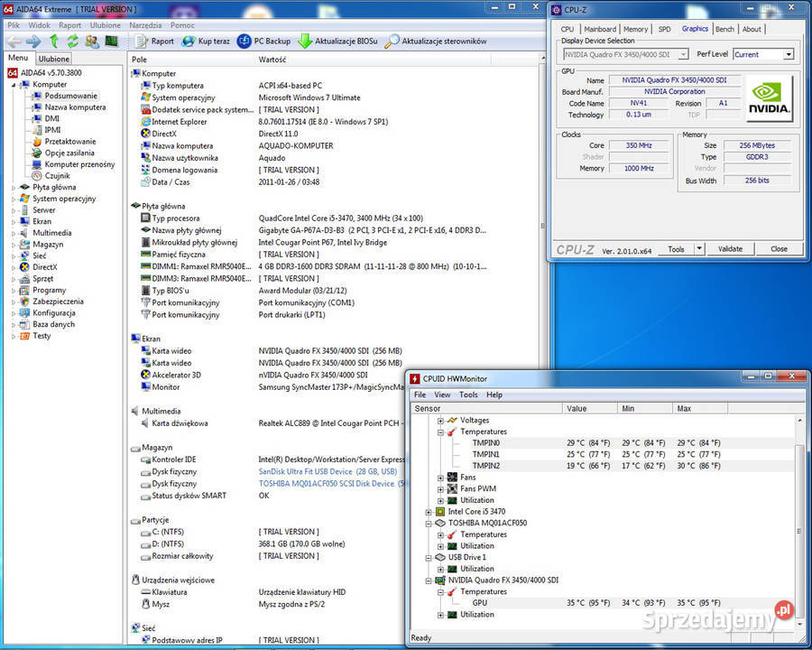
Task: Expand Intel Core i5 3470 in HWMonitor
Action: (429, 512)
